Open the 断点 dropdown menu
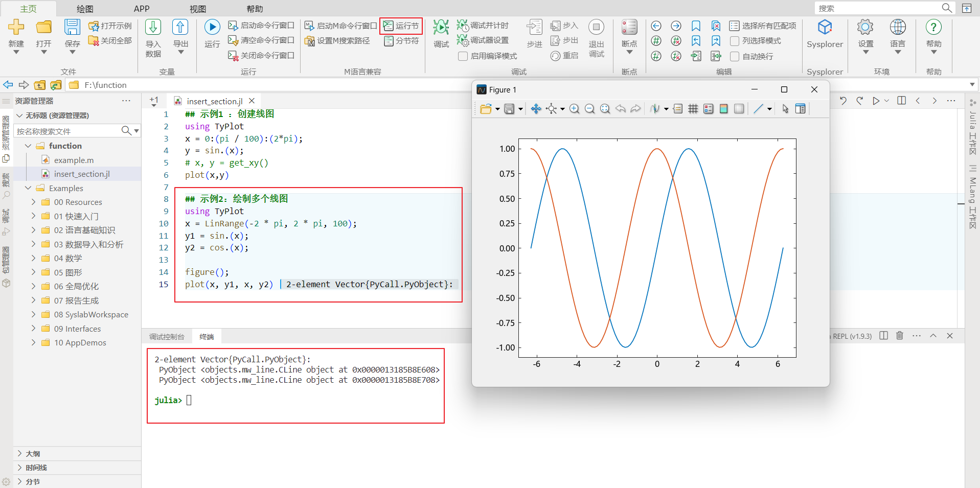Screen dimensions: 980x488 (x=629, y=52)
